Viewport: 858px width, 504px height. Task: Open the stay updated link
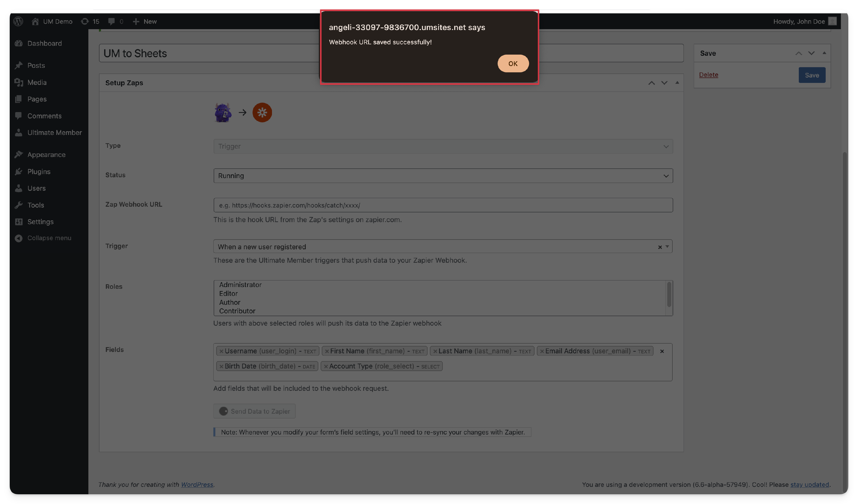pos(809,485)
